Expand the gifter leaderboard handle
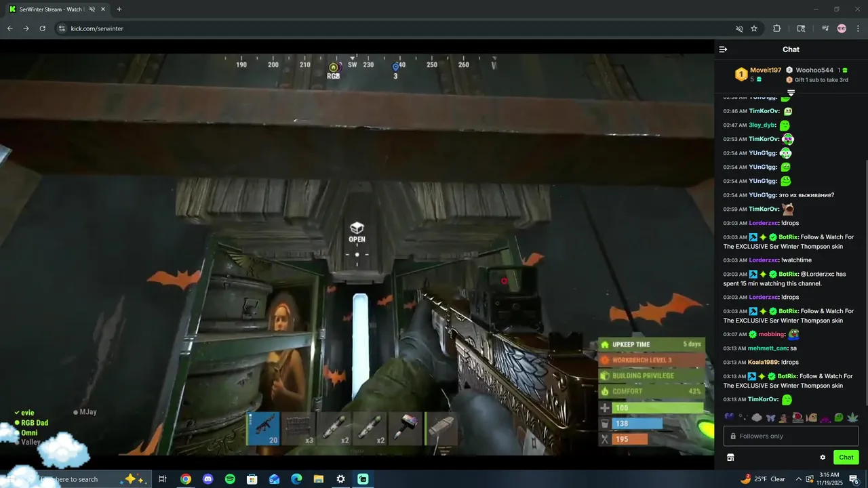Viewport: 868px width, 488px height. click(x=791, y=93)
